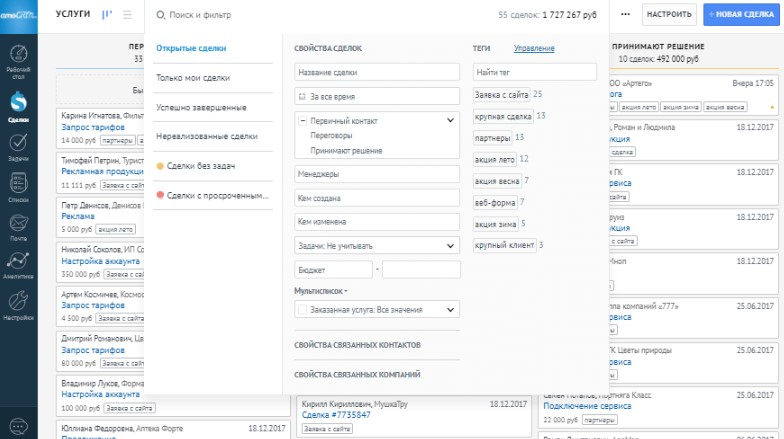Open Настройки settings icon
This screenshot has height=439, width=784.
click(x=18, y=303)
